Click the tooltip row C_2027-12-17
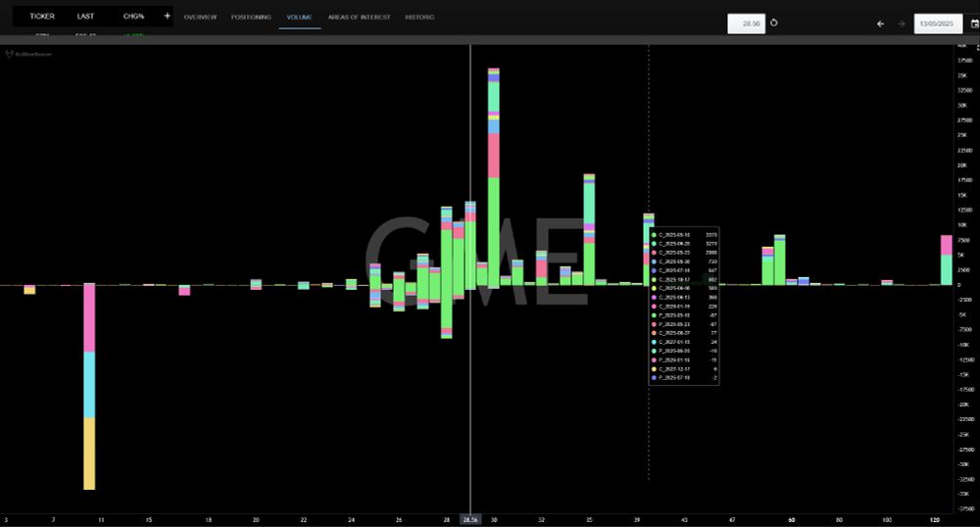The height and width of the screenshot is (527, 980). tap(686, 369)
